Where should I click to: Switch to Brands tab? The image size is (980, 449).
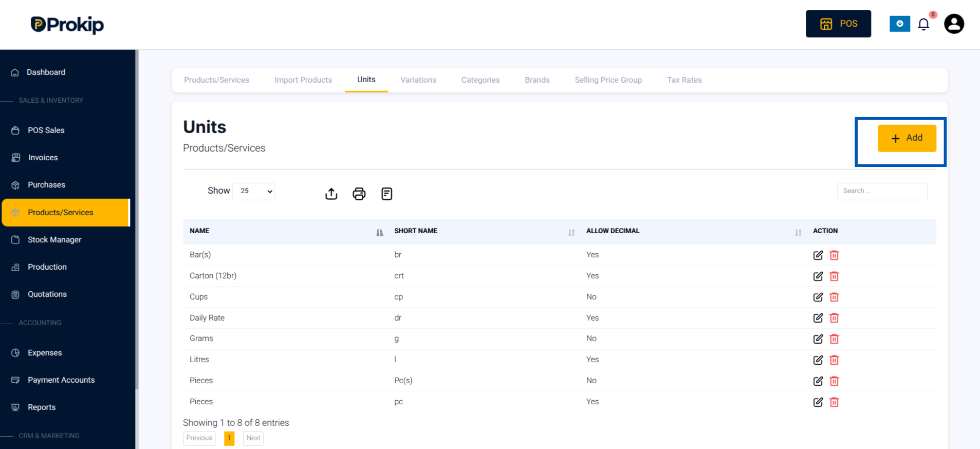click(x=537, y=80)
